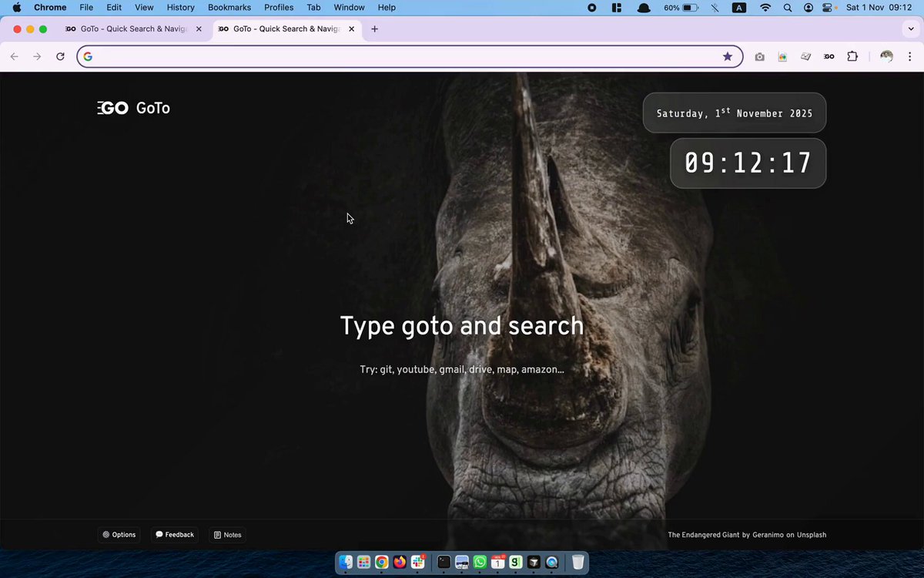Open the Bookmarks menu
This screenshot has width=924, height=578.
coord(229,7)
